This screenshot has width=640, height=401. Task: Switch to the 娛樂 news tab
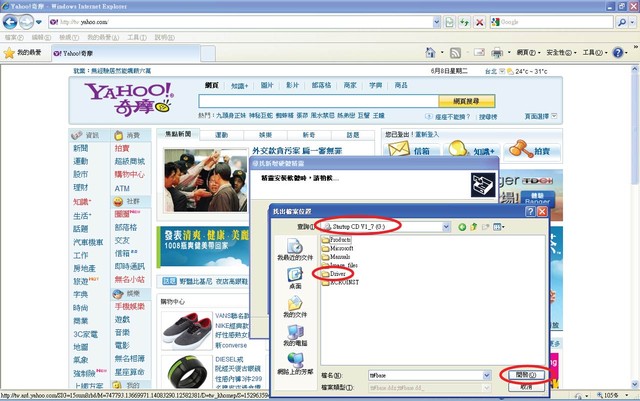click(265, 135)
